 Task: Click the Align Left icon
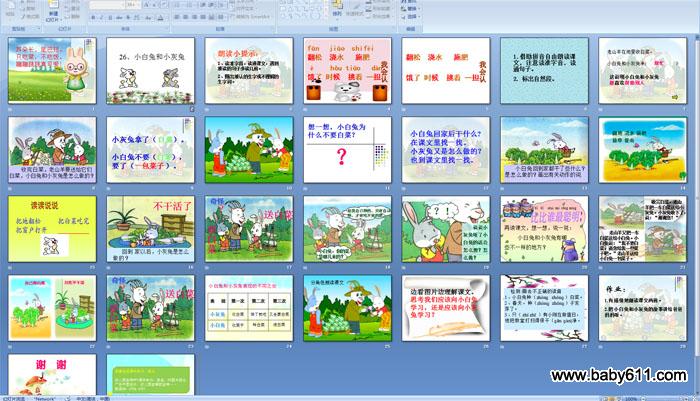177,17
